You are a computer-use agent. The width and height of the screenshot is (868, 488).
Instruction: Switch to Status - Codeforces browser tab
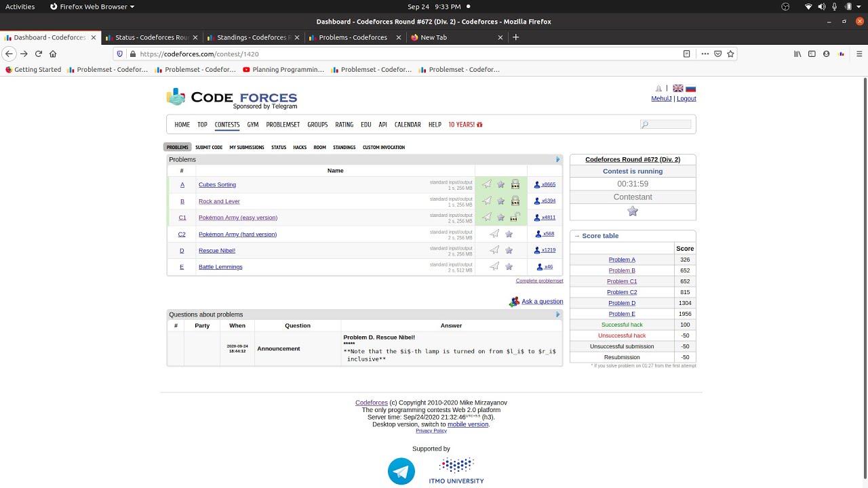pos(152,37)
